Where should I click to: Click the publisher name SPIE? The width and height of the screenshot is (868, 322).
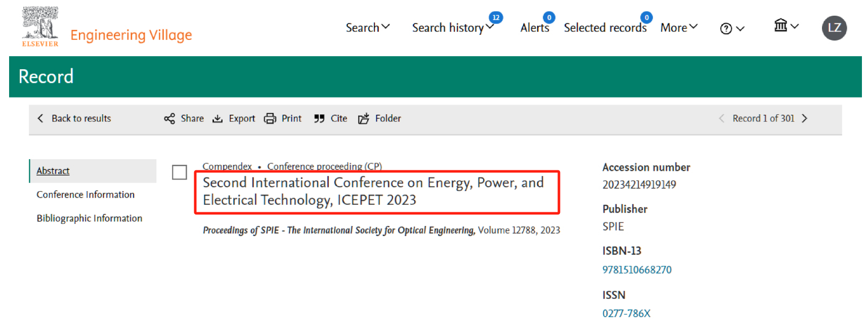pyautogui.click(x=613, y=226)
